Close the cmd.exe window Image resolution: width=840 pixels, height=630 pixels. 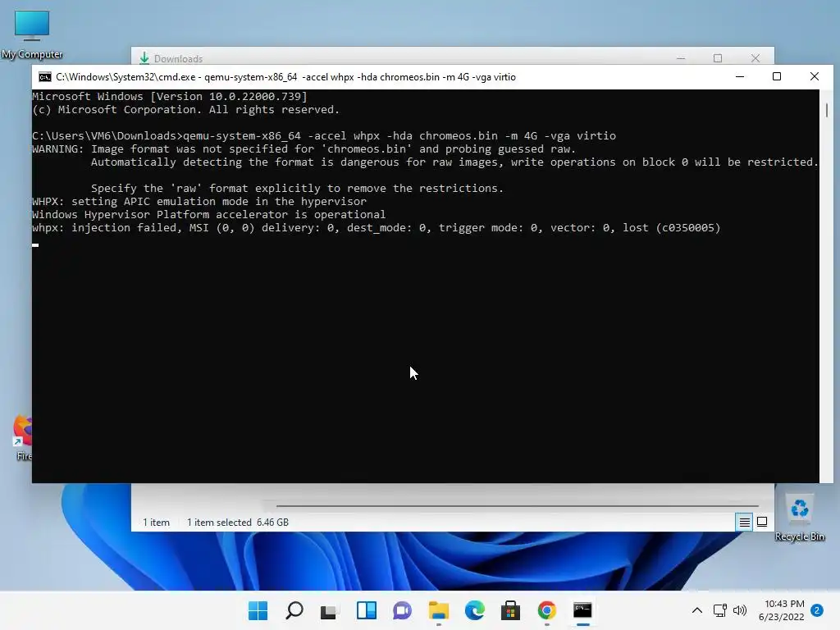(x=815, y=76)
